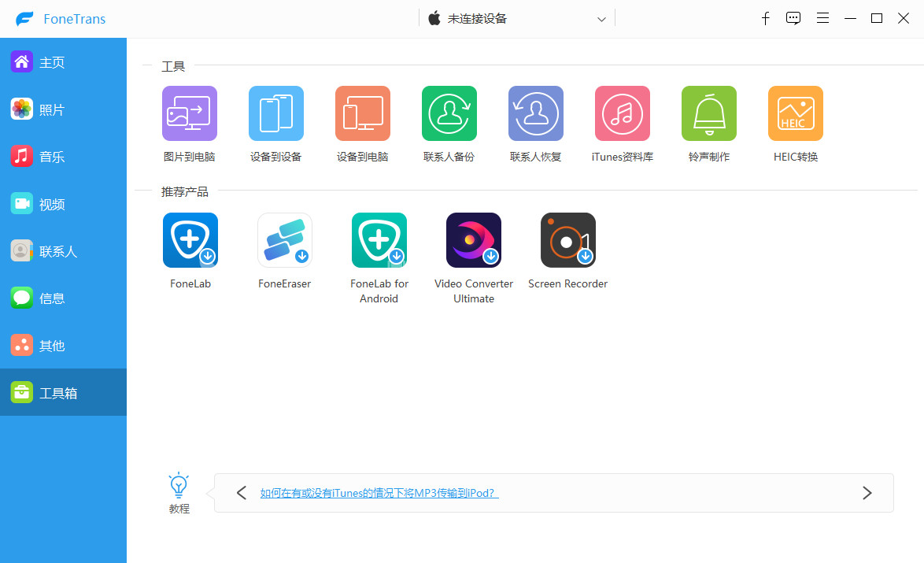This screenshot has height=563, width=924.
Task: Click the 教程 lightbulb icon
Action: [x=179, y=485]
